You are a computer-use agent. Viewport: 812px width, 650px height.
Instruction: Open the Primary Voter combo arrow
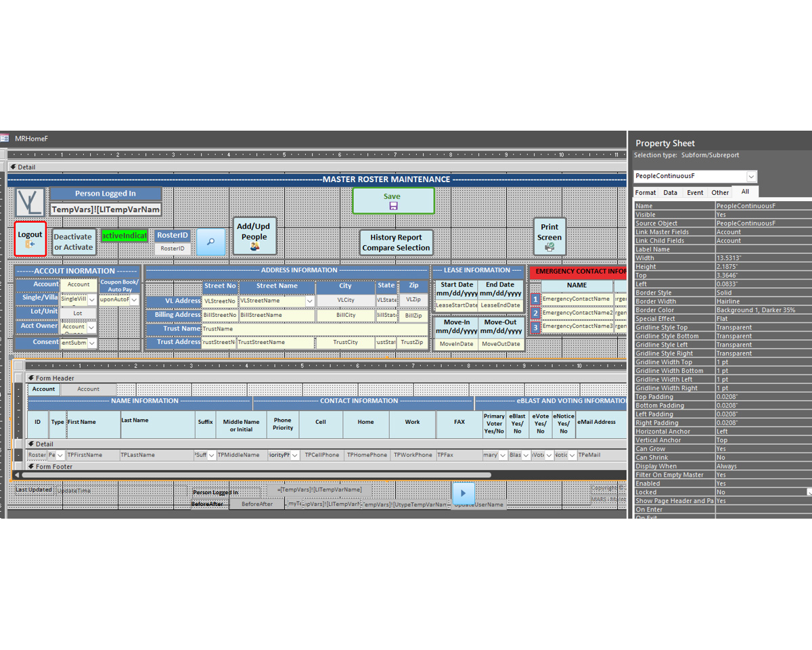[x=503, y=455]
